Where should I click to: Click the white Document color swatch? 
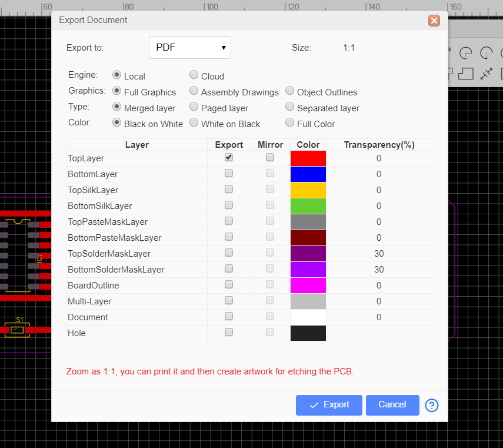[x=308, y=317]
